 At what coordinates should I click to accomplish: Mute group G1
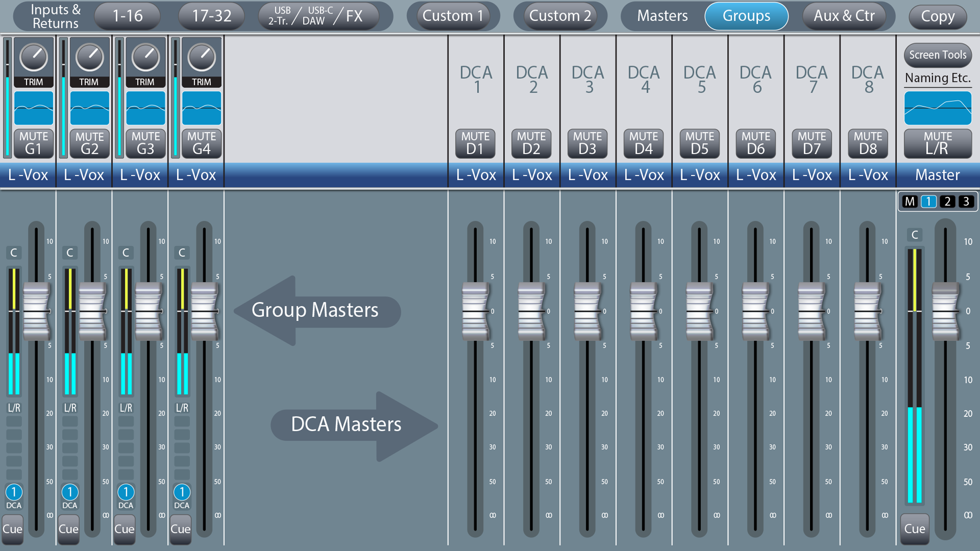coord(33,143)
